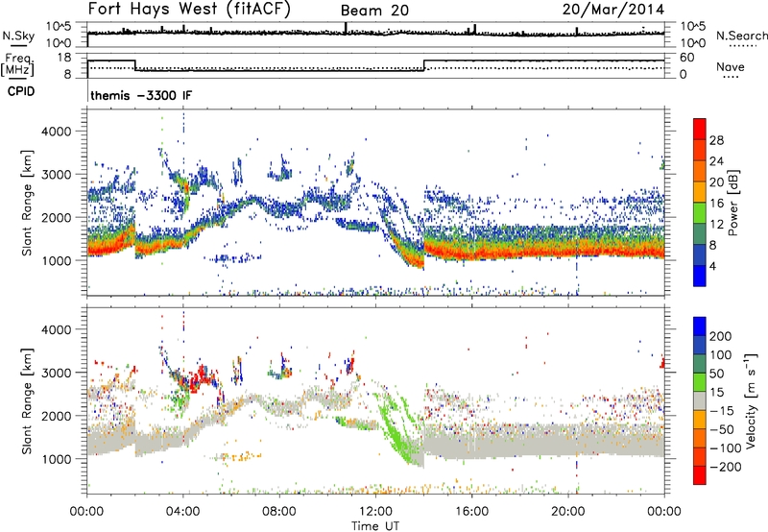
Task: Click the 50 tick on Velocity colorbar
Action: point(716,374)
